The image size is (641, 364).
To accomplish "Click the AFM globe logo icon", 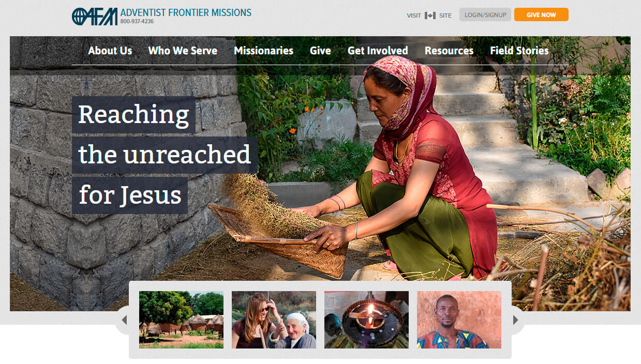I will click(x=95, y=16).
